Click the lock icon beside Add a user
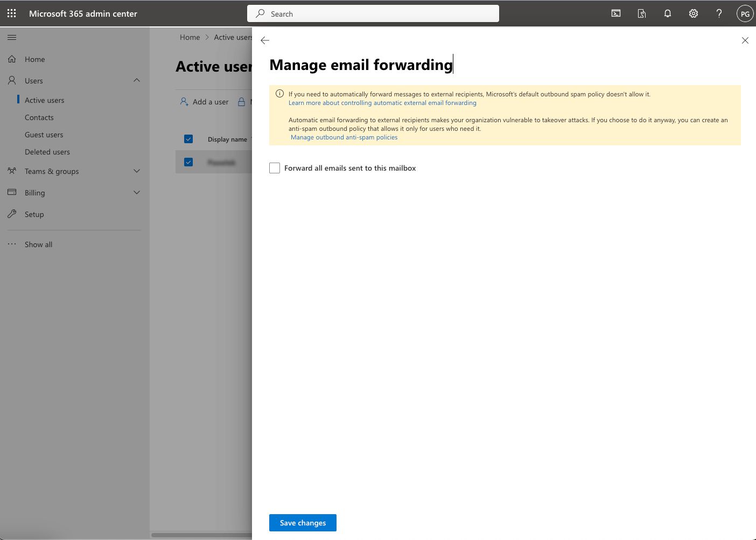756x540 pixels. (x=241, y=102)
